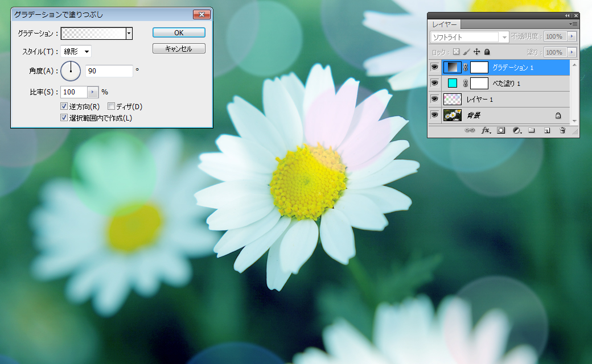The height and width of the screenshot is (364, 592).
Task: Select the layer mask of べた塗り 1
Action: 479,83
